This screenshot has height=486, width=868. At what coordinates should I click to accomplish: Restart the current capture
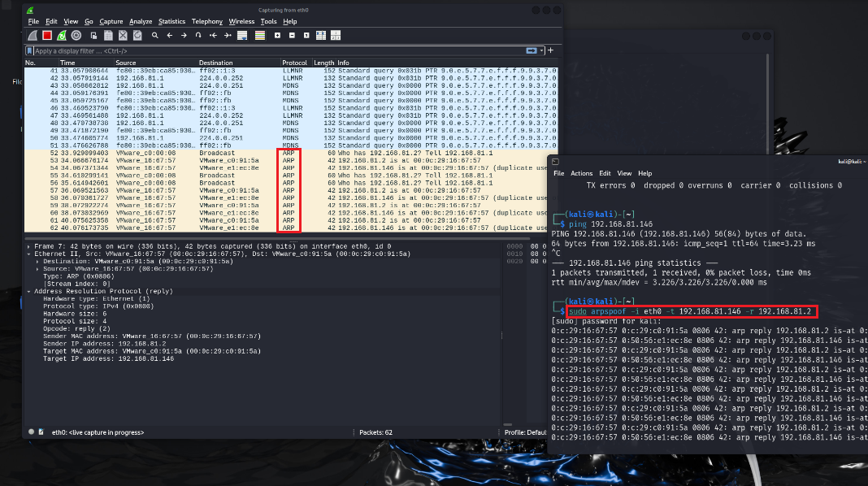coord(62,36)
